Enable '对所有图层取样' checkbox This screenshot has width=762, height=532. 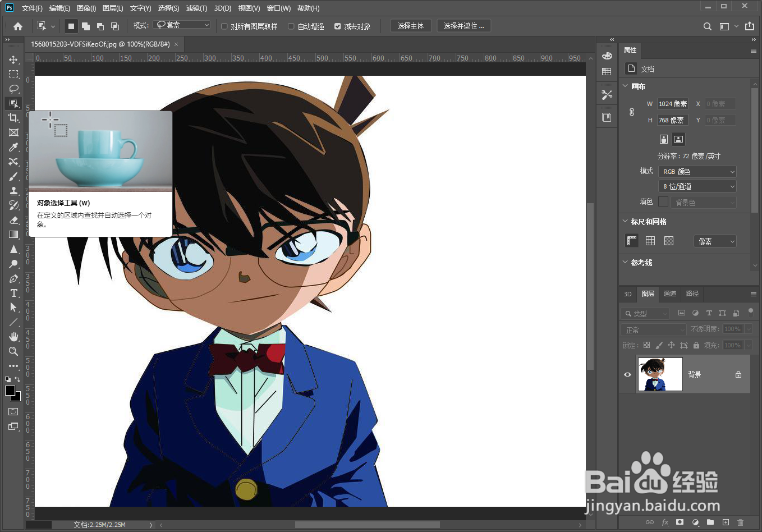(x=224, y=26)
